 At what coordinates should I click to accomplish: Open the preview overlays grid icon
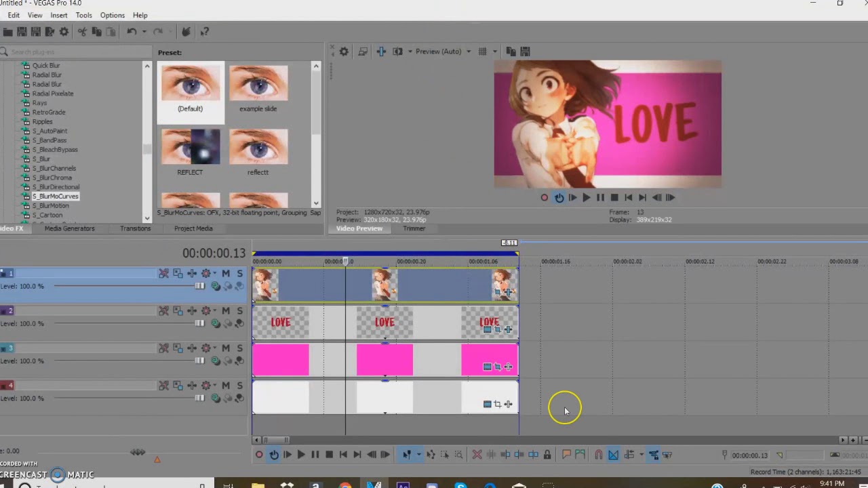click(x=483, y=52)
